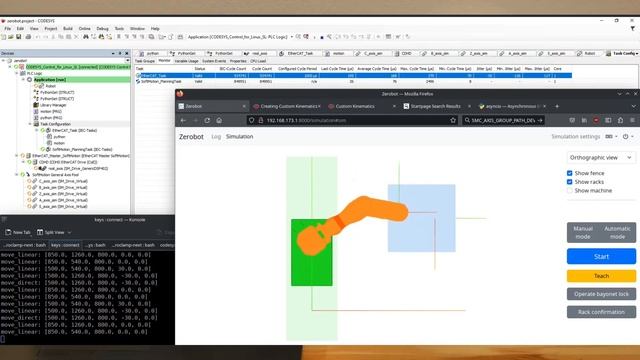Open the Simulation link in Zerobot navbar
640x360 pixels.
(x=240, y=137)
